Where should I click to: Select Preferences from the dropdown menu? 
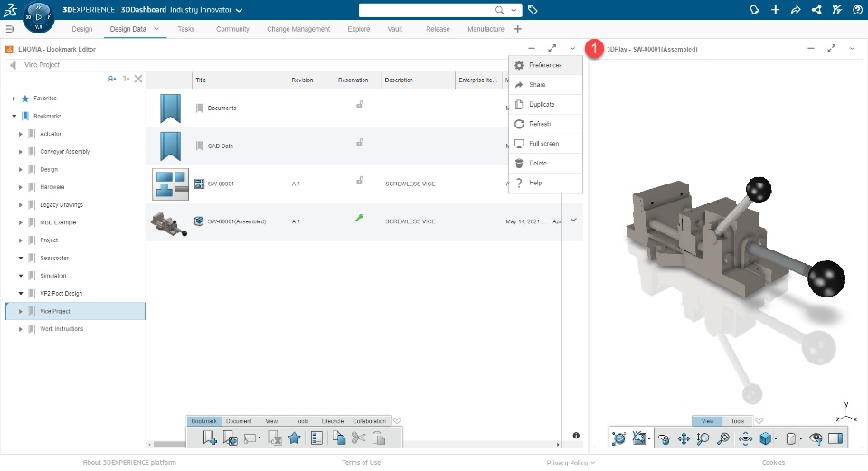[x=545, y=65]
